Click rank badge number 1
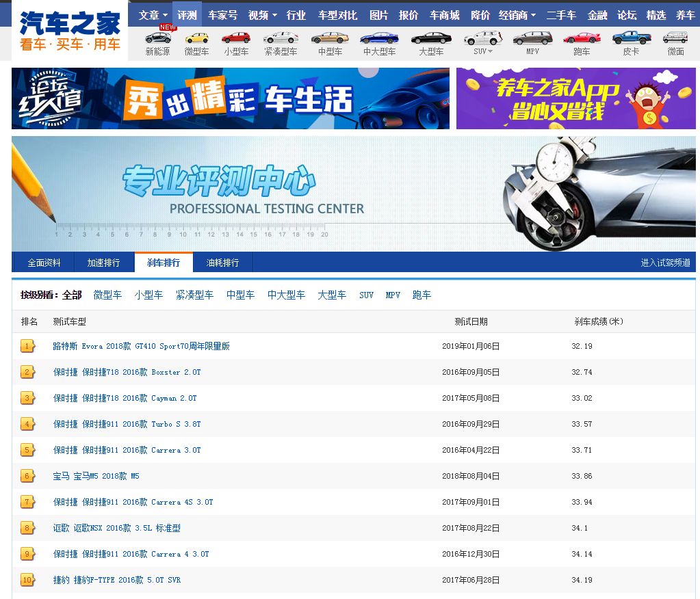This screenshot has height=599, width=700. point(27,346)
